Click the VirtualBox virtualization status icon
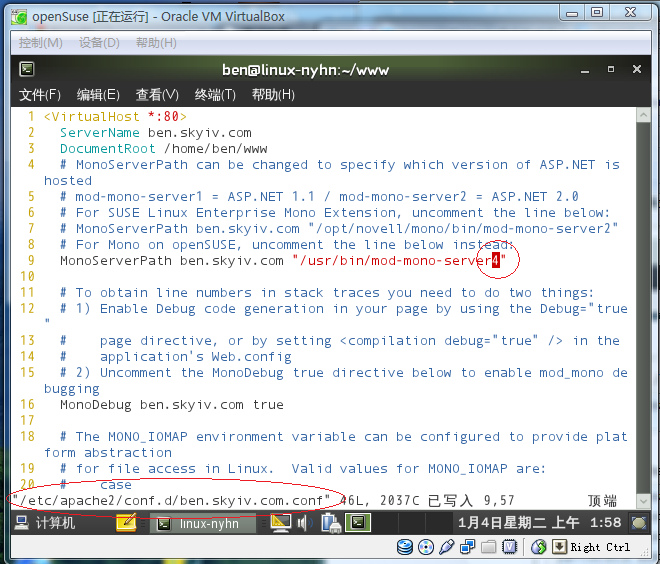The image size is (660, 564). click(x=509, y=547)
